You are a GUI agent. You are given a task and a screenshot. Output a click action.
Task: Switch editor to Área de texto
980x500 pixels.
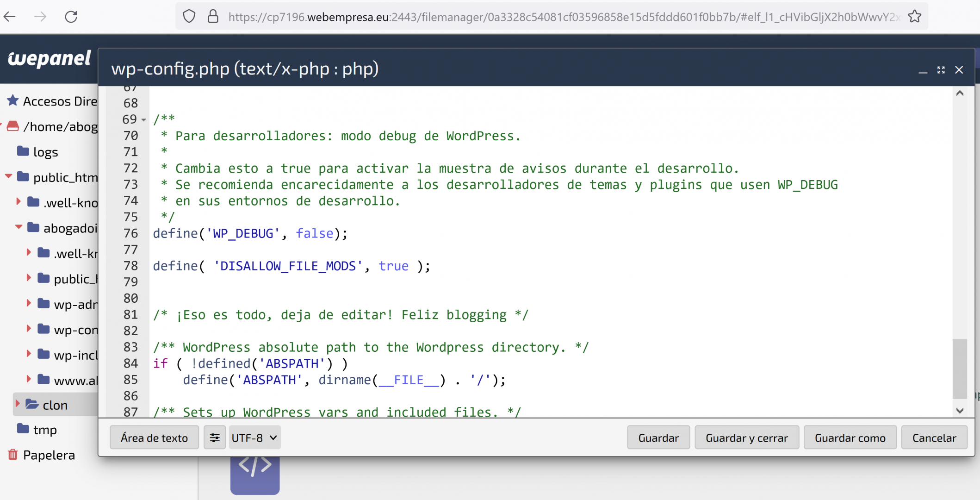[x=154, y=437]
